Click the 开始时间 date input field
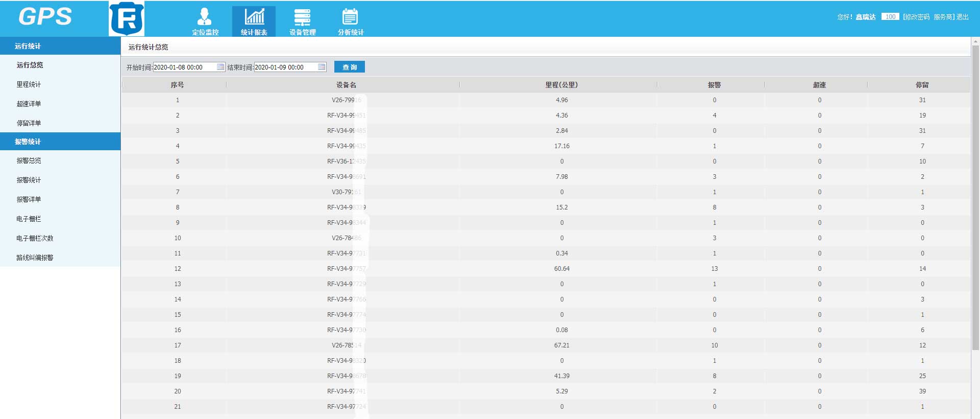Screen dimensions: 980x419 click(x=184, y=67)
